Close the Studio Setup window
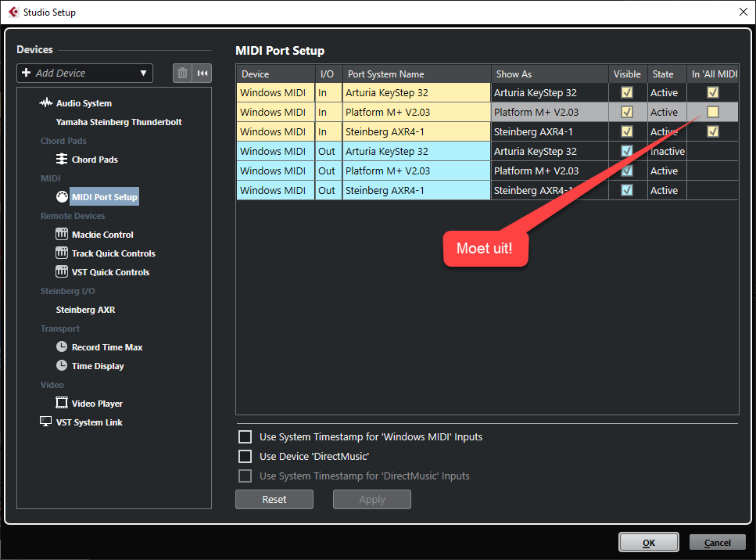The image size is (756, 560). pos(743,12)
